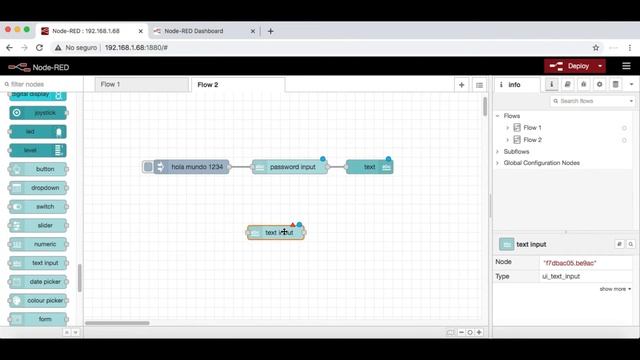
Task: Open the Deploy options dropdown arrow
Action: (x=600, y=66)
